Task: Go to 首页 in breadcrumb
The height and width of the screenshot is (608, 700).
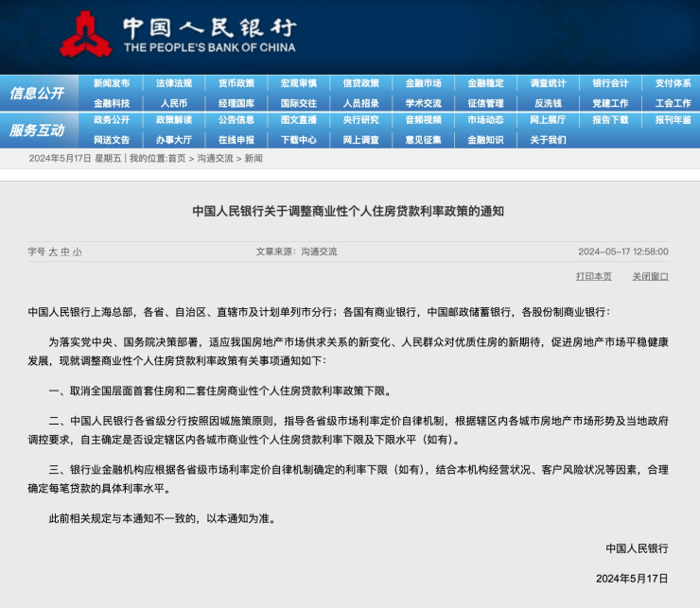Action: click(x=177, y=159)
